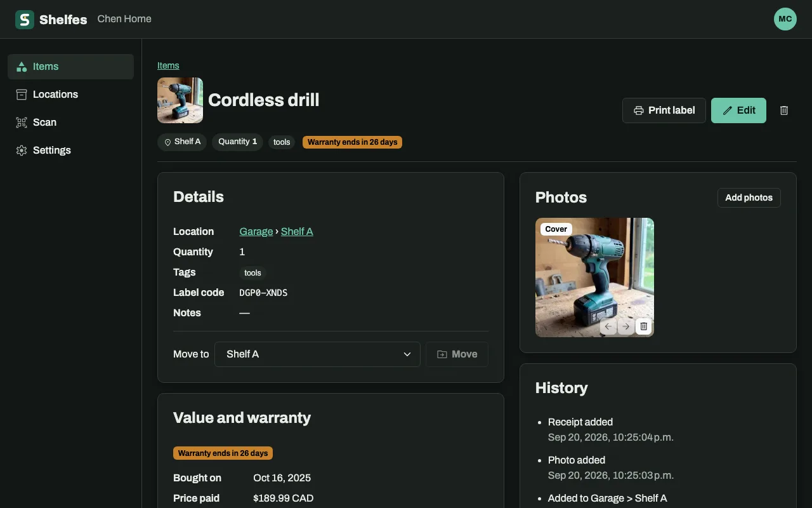812x508 pixels.
Task: Click the printer icon in Print label
Action: pos(639,110)
